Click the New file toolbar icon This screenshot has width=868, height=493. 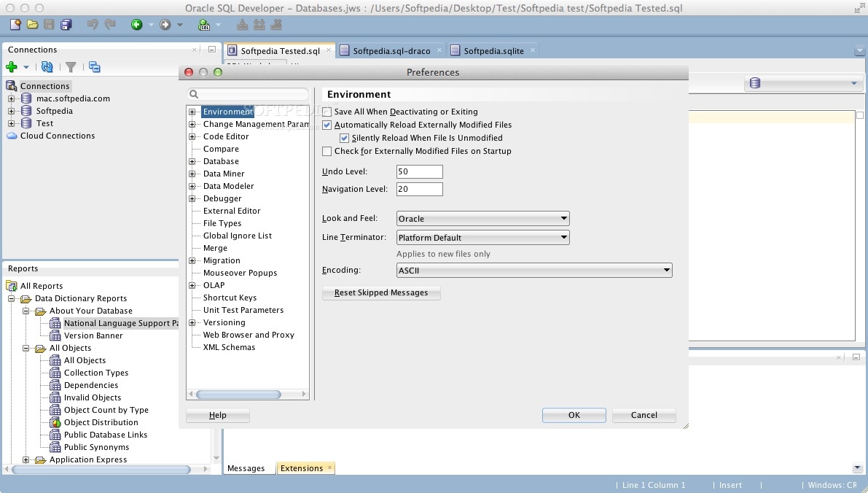[15, 24]
